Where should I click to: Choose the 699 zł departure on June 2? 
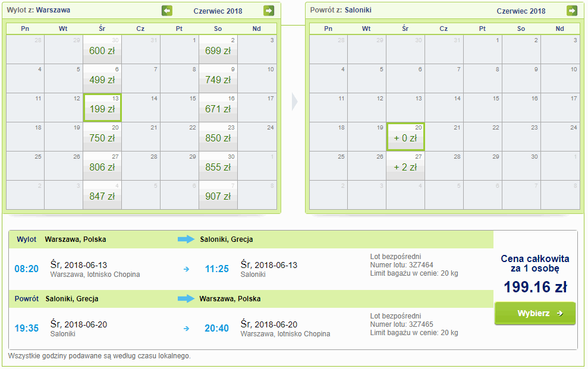(218, 51)
